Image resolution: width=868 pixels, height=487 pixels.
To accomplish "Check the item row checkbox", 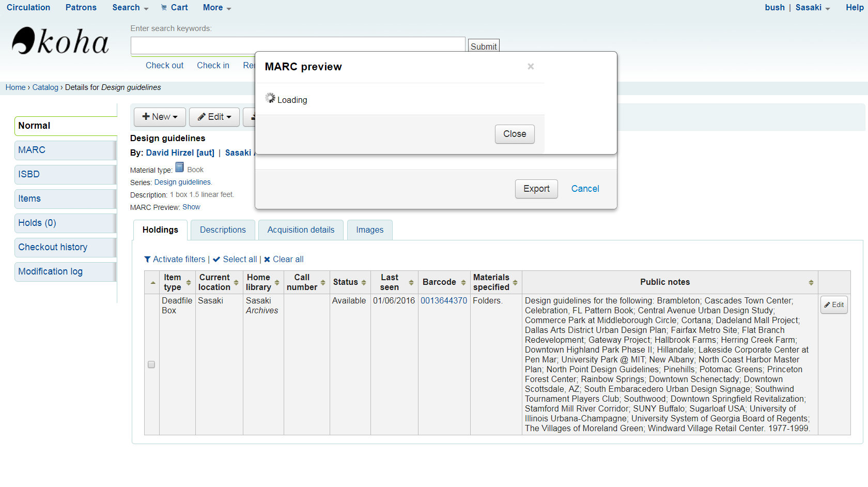I will coord(151,364).
